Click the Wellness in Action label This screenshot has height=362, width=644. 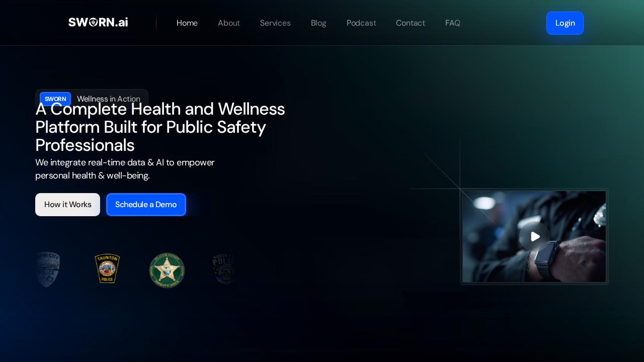[x=108, y=99]
